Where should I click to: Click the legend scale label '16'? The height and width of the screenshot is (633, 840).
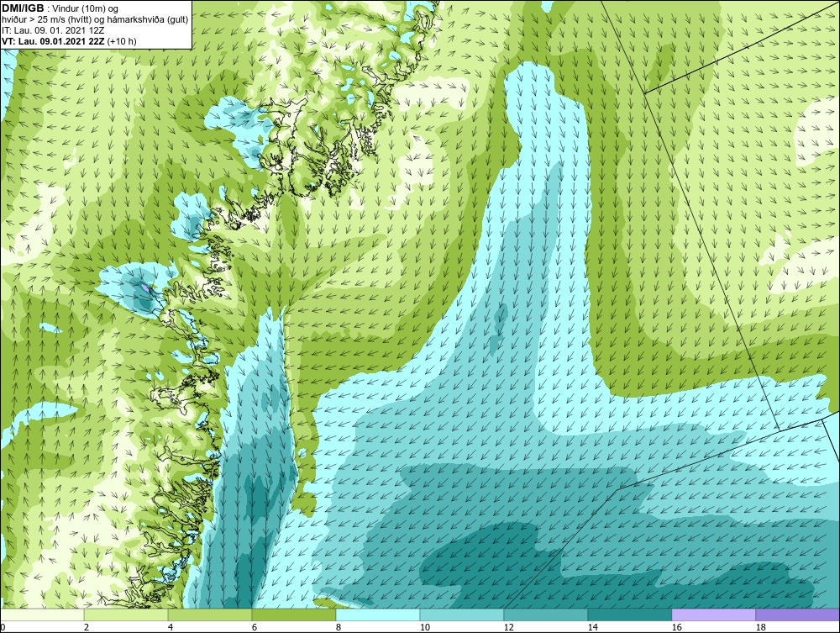(676, 627)
